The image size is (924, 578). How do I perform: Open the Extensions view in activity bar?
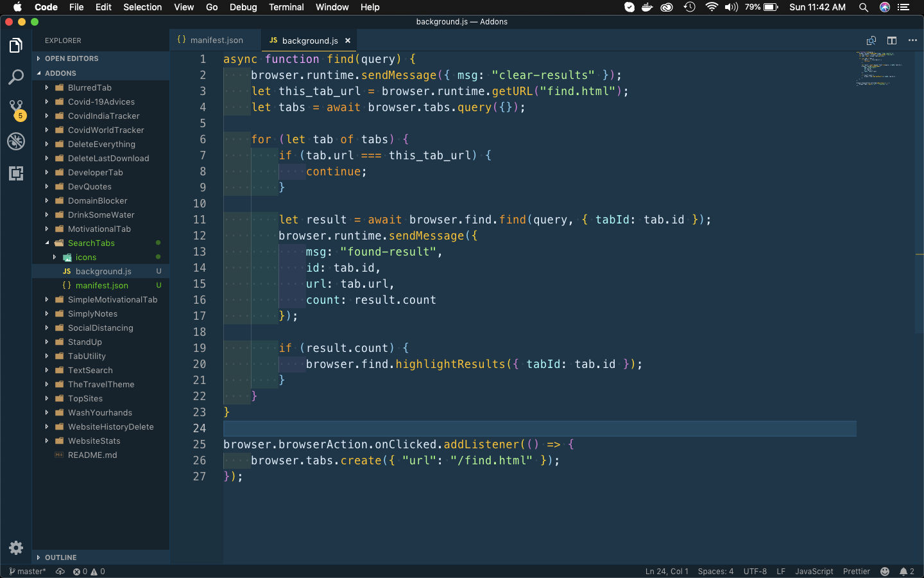point(16,173)
